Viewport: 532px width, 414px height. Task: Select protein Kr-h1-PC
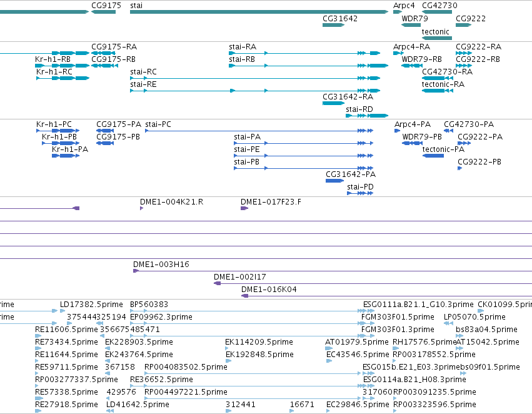58,131
